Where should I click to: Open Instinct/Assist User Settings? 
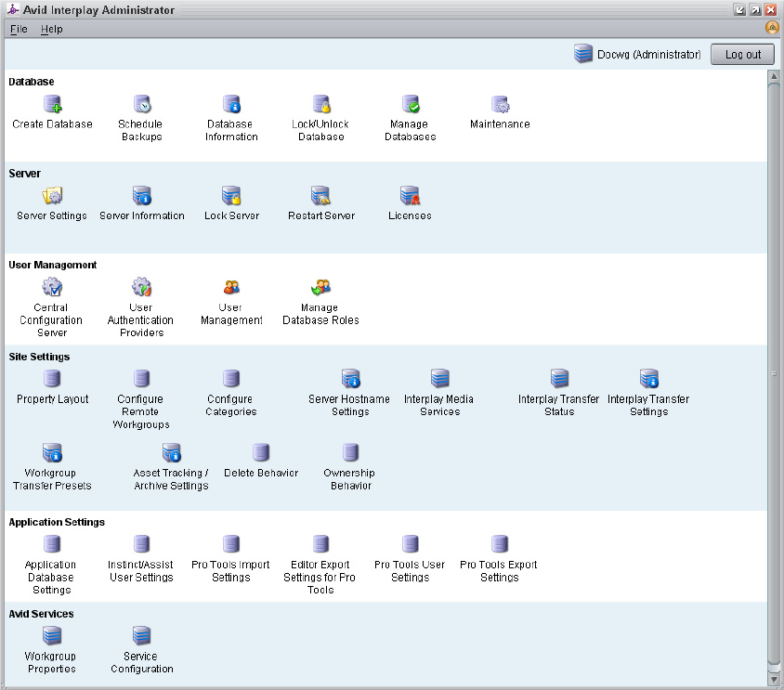[x=141, y=544]
